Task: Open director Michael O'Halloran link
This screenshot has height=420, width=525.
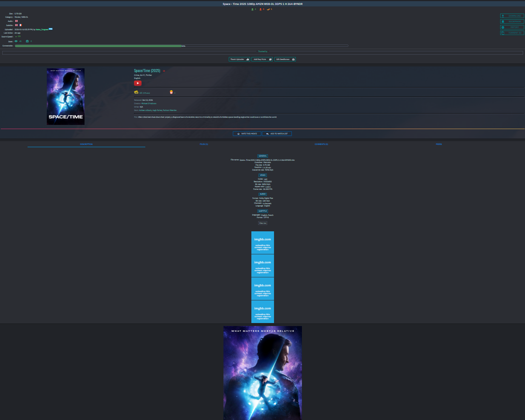Action: (x=149, y=103)
